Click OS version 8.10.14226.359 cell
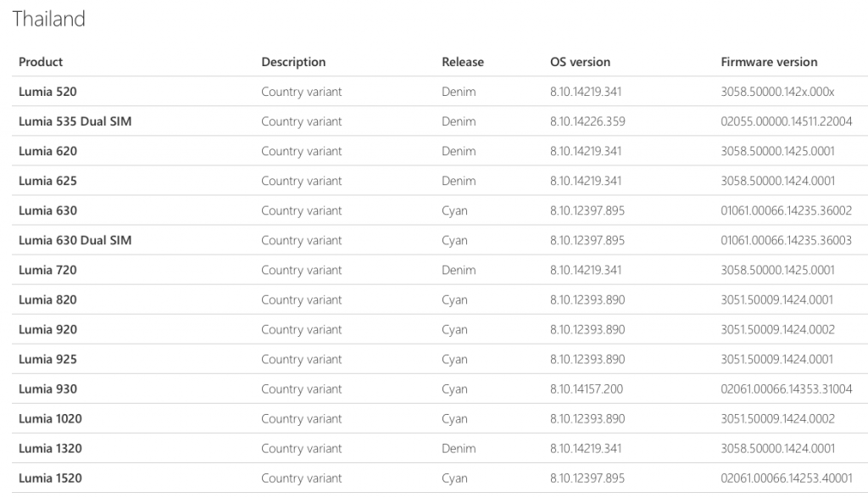Viewport: 868px width, 498px height. pyautogui.click(x=587, y=121)
